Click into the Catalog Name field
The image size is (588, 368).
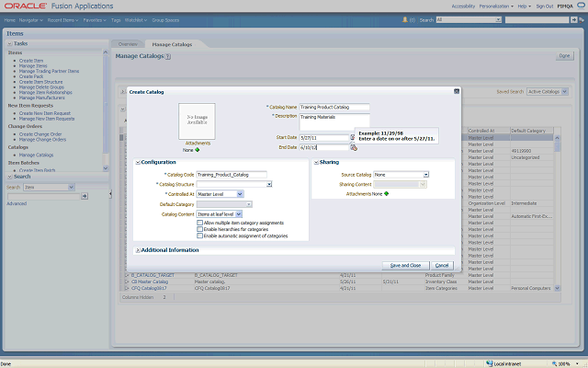(x=334, y=108)
